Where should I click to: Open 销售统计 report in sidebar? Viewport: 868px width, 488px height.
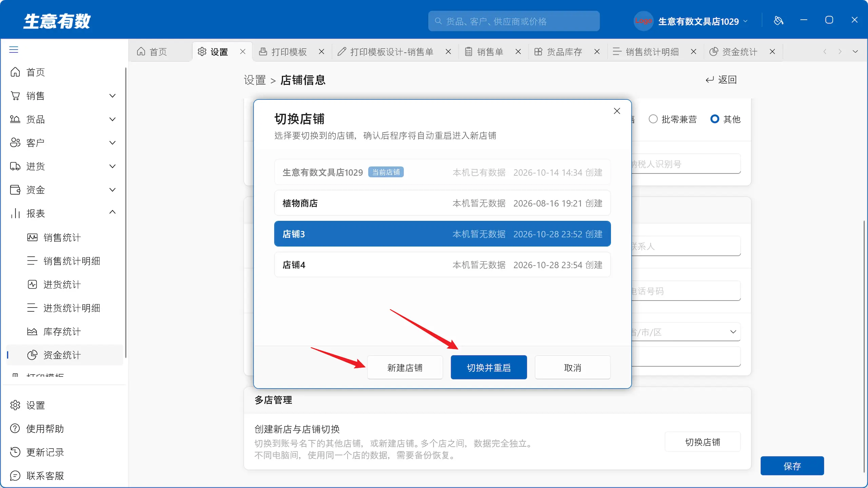pos(62,237)
